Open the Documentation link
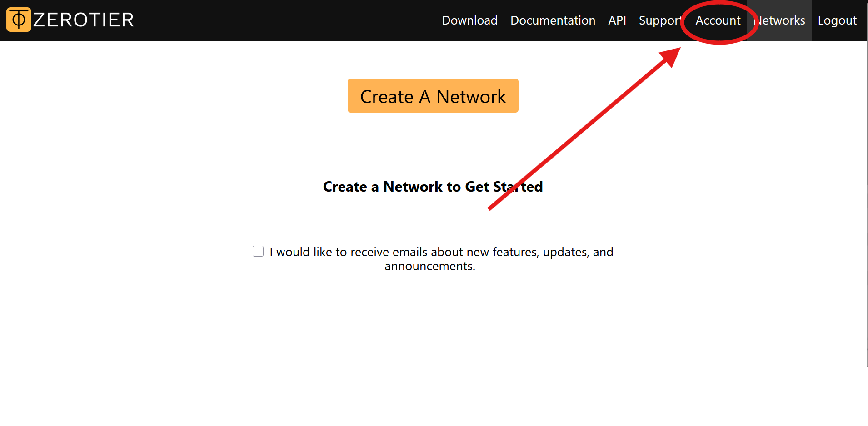 553,20
